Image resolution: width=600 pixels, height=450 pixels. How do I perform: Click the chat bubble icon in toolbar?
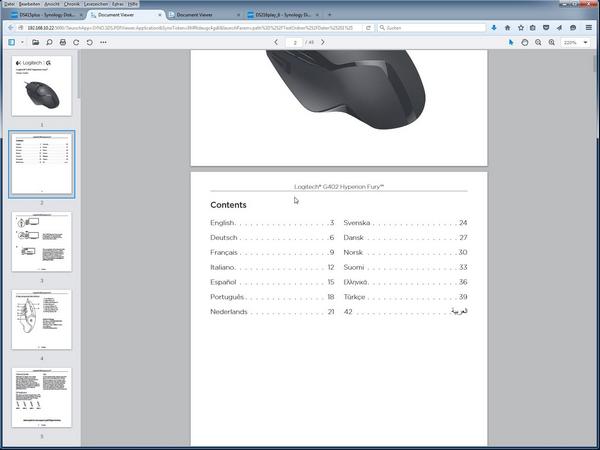tap(573, 28)
